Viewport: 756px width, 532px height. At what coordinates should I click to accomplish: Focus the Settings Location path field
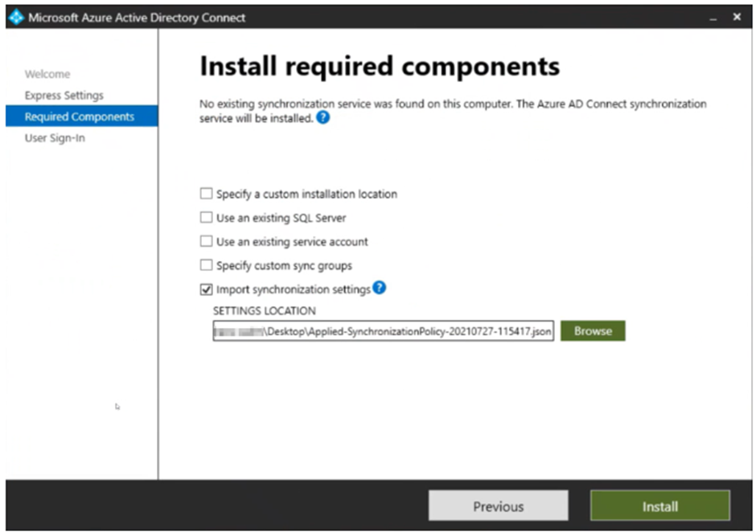384,331
